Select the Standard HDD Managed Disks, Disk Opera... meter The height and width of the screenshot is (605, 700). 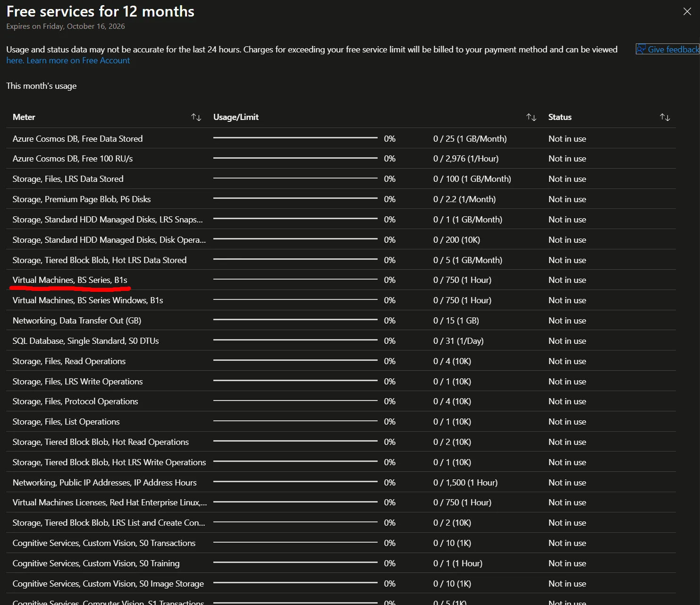[x=109, y=240]
